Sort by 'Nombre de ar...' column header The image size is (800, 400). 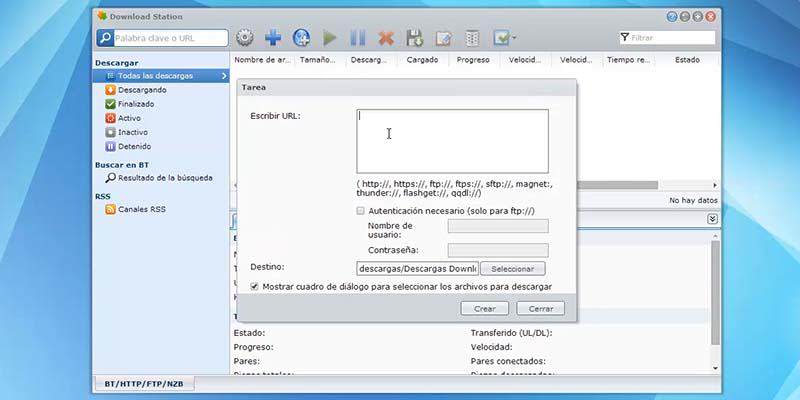262,60
